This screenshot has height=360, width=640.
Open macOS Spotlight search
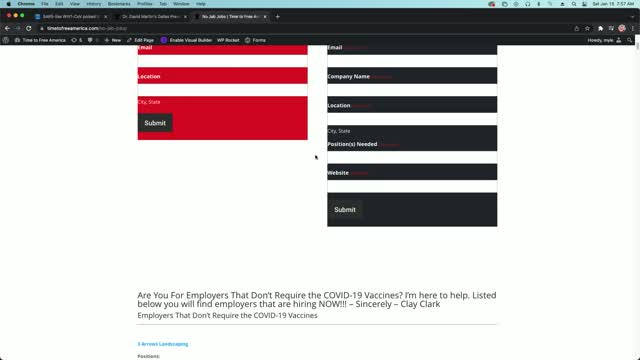click(x=574, y=4)
